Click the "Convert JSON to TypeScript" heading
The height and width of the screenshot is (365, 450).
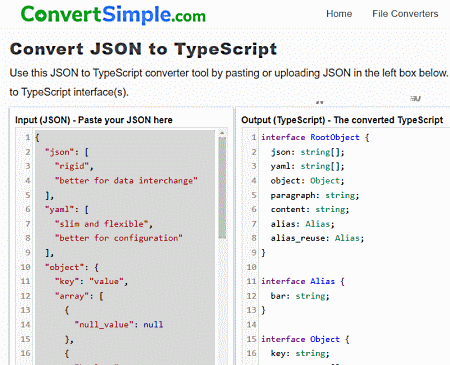pyautogui.click(x=143, y=49)
